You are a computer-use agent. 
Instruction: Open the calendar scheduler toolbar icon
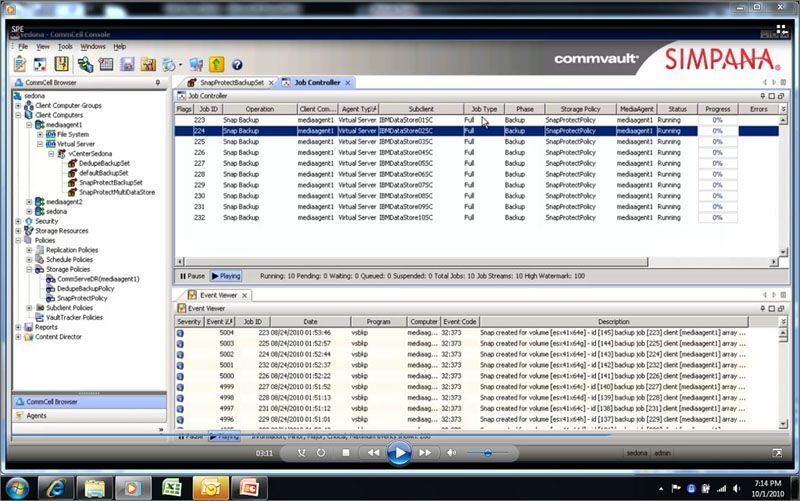point(106,64)
